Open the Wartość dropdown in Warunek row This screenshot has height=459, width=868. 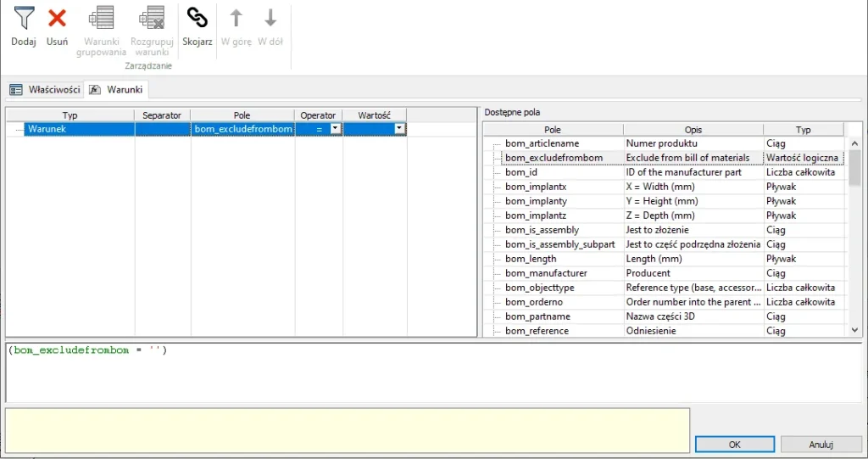399,129
